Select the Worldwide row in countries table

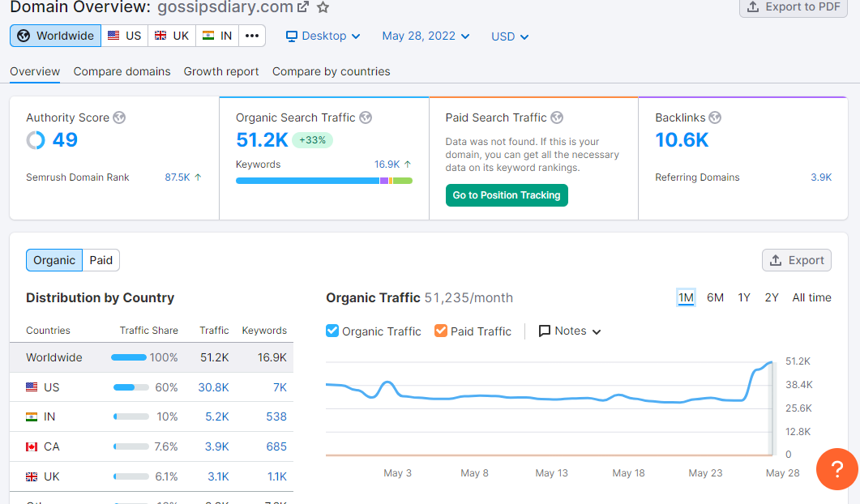152,357
